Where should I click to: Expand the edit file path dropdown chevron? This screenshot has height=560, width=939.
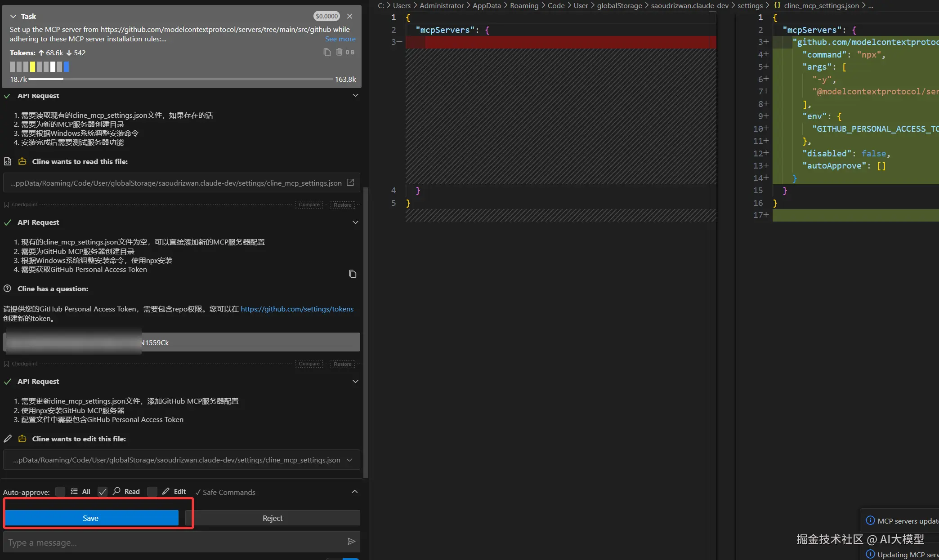point(349,460)
